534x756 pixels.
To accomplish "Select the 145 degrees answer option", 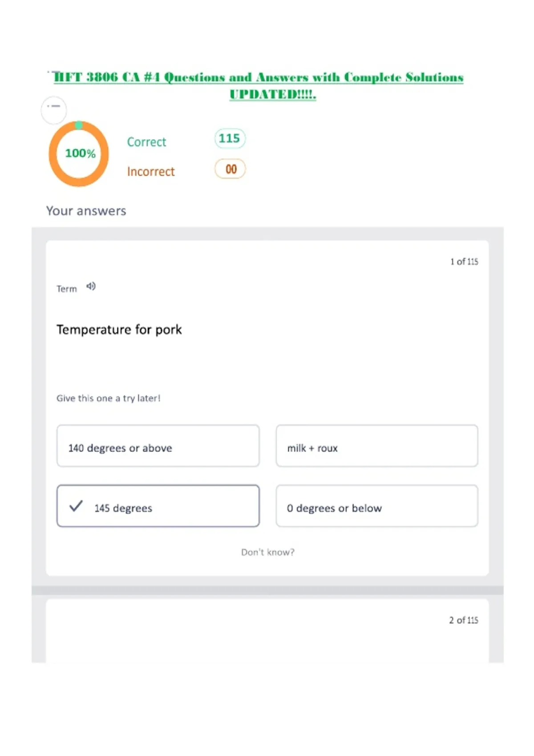I will coord(158,506).
